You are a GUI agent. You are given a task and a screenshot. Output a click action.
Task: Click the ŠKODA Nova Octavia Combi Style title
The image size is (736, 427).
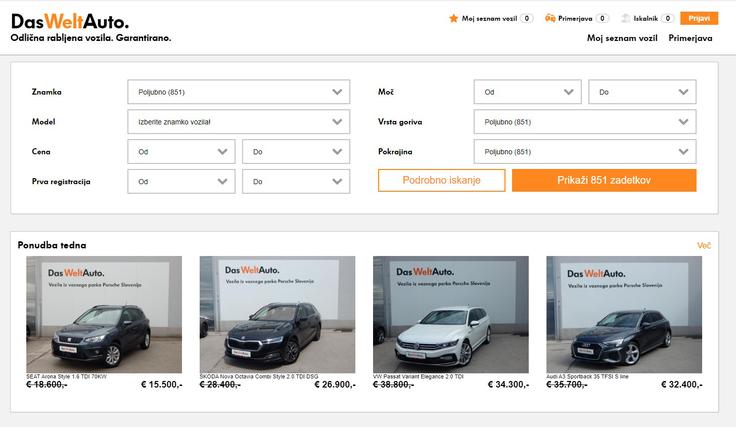(x=259, y=377)
